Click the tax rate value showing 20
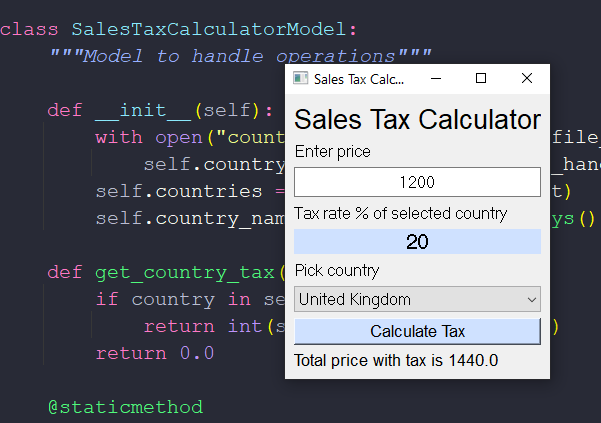Viewport: 601px width, 423px height. coord(417,241)
